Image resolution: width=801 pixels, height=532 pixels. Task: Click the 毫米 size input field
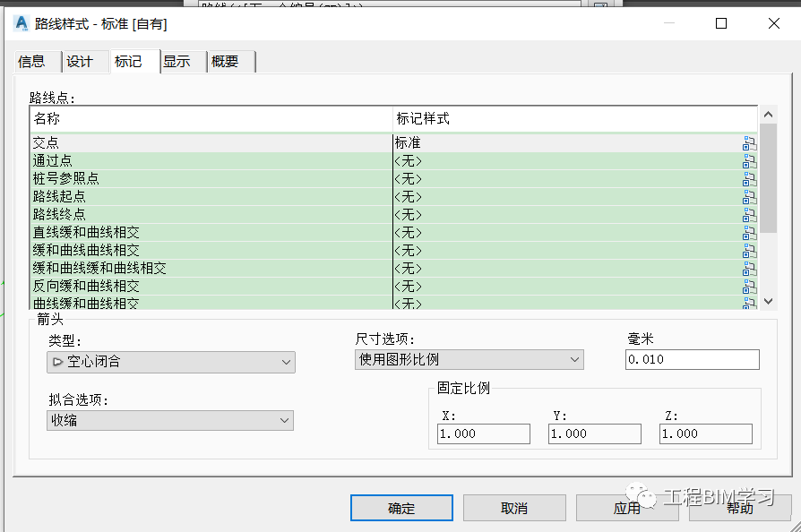point(693,359)
